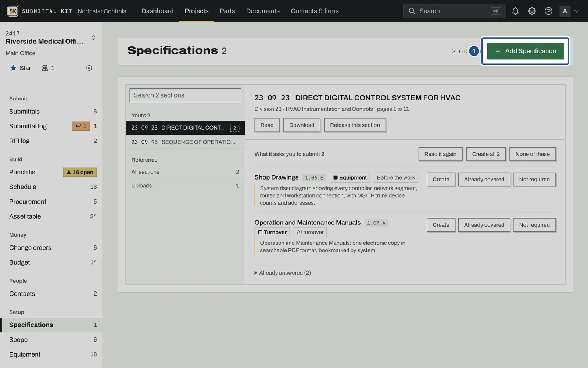The height and width of the screenshot is (368, 588).
Task: Click Read it again
Action: (x=440, y=154)
